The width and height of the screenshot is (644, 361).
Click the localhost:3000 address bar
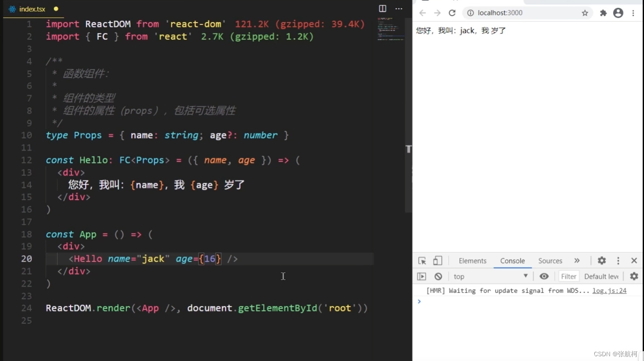527,13
